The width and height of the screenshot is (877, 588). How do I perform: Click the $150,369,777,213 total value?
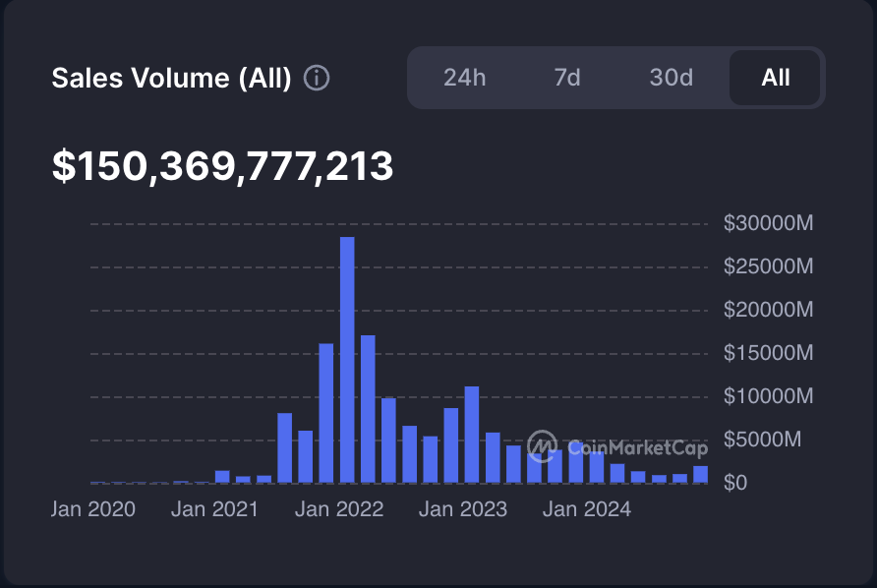click(x=223, y=167)
